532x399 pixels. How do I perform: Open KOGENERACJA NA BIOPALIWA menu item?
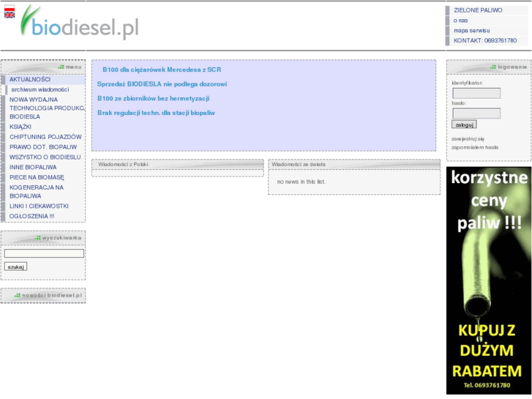[x=37, y=192]
